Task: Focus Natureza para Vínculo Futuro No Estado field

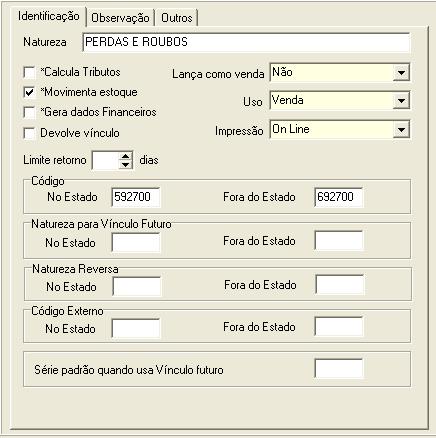Action: point(136,242)
